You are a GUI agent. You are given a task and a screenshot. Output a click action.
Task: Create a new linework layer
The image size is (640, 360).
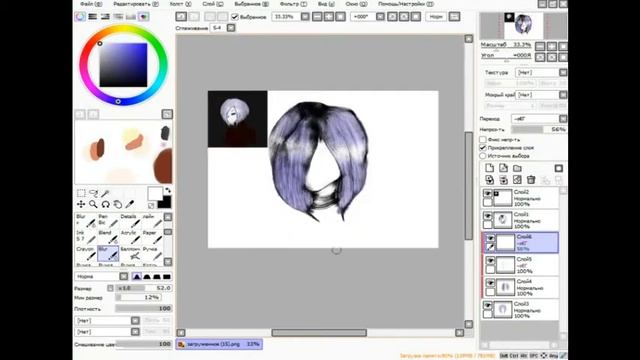click(503, 168)
